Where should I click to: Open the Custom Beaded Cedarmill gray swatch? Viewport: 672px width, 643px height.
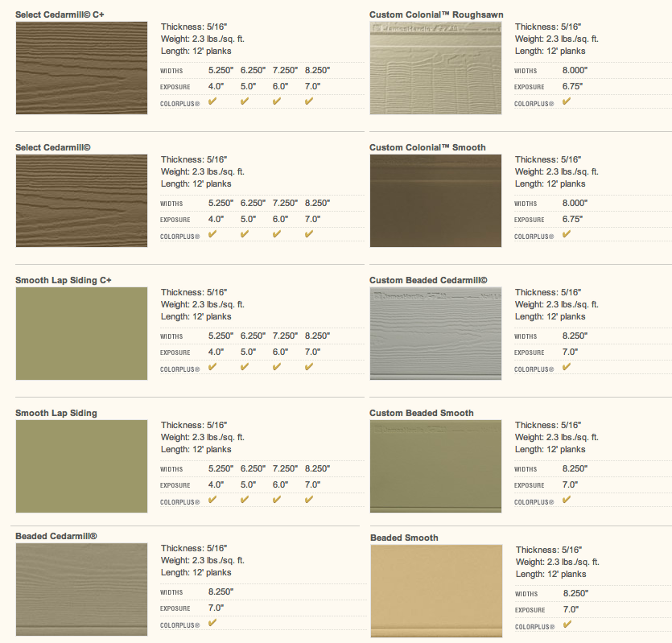[x=436, y=333]
